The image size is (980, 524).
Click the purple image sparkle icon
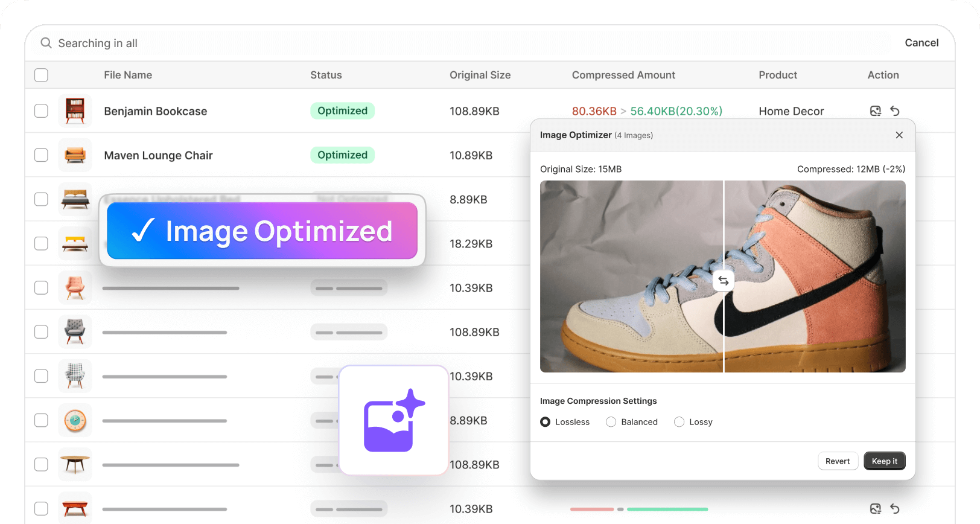(x=393, y=420)
